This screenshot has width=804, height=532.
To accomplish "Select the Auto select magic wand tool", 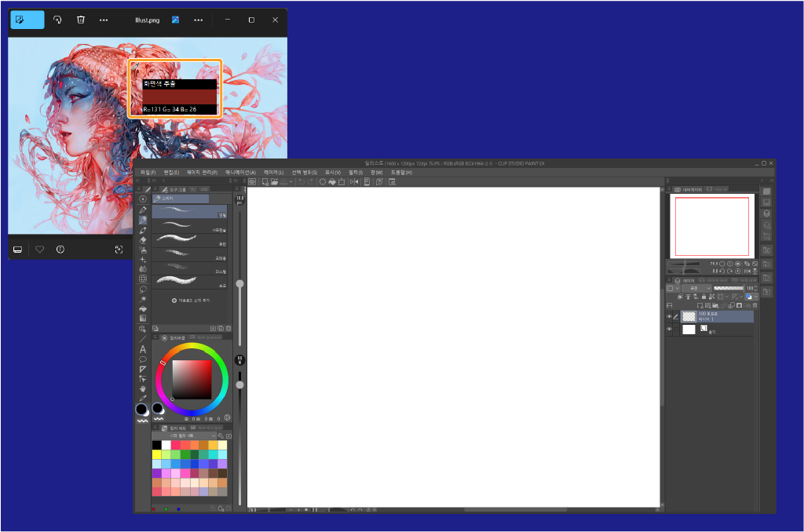I will click(x=143, y=299).
